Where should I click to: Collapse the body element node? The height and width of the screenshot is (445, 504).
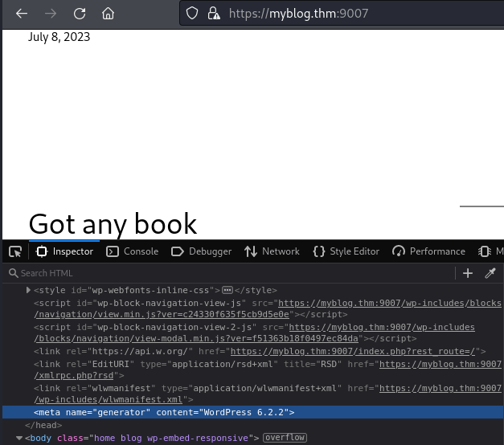19,438
